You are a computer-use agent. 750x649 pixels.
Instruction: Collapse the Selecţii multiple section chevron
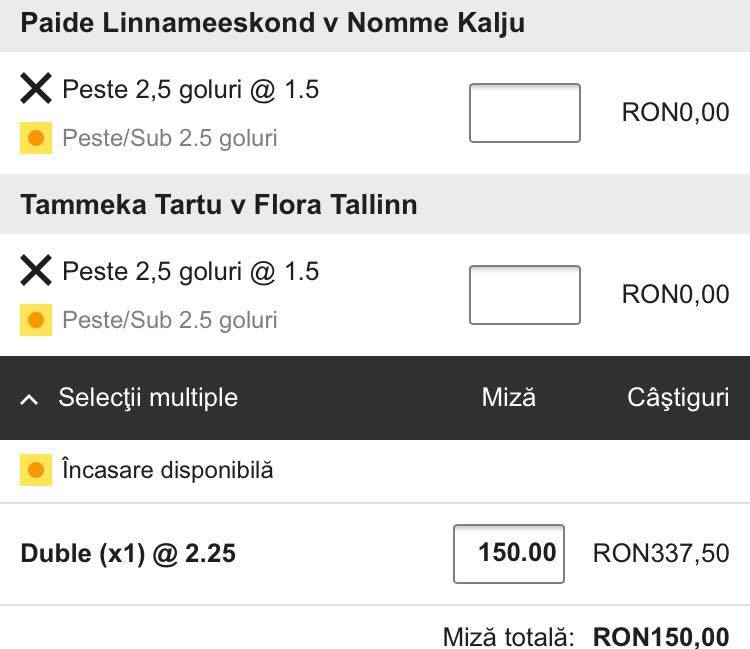tap(30, 399)
